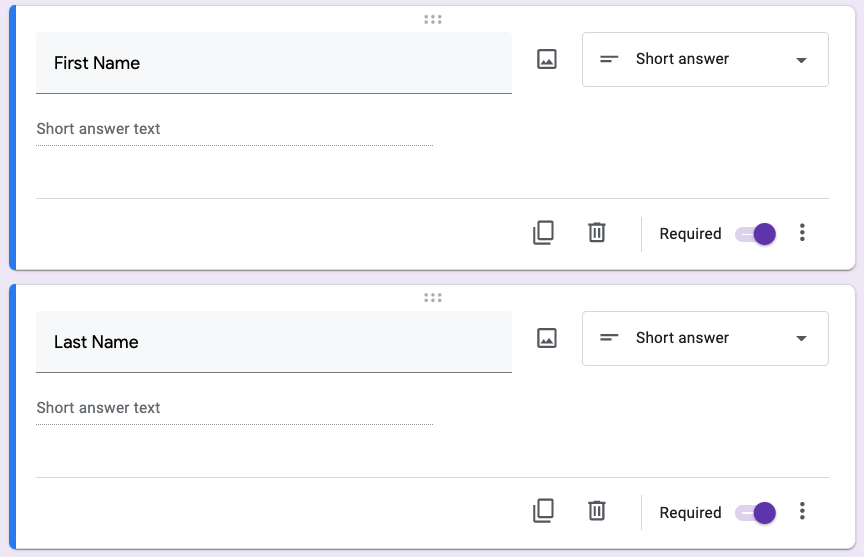This screenshot has width=864, height=557.
Task: Duplicate the First Name question
Action: point(543,233)
